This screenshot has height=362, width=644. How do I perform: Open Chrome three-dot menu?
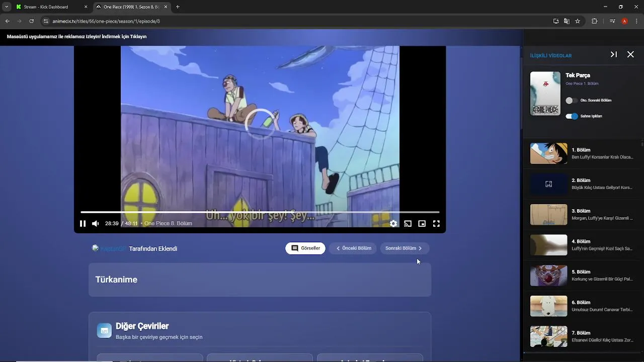[636, 21]
